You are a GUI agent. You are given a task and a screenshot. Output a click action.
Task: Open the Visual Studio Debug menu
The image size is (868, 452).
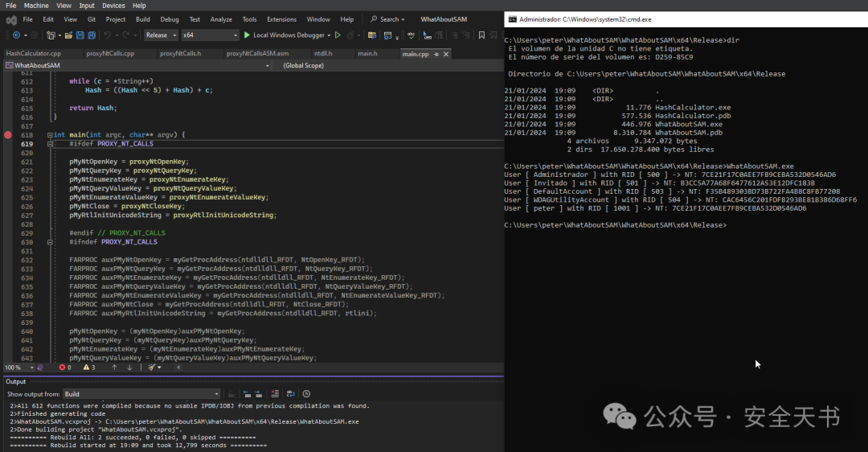coord(170,19)
